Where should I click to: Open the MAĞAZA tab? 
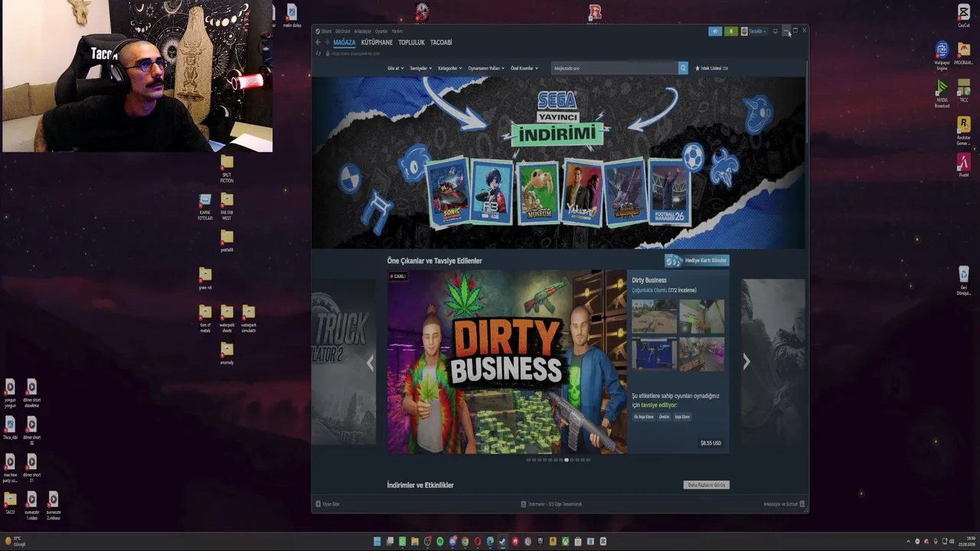coord(345,43)
